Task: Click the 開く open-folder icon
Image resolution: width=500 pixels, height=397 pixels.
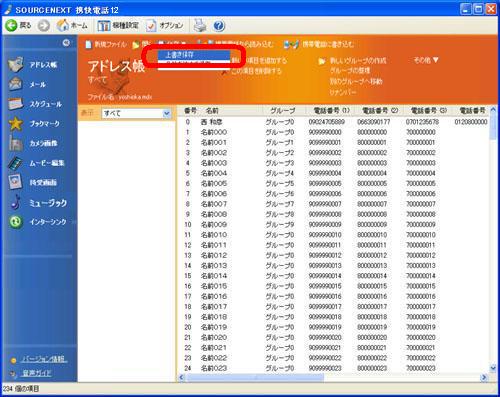Action: click(x=136, y=45)
